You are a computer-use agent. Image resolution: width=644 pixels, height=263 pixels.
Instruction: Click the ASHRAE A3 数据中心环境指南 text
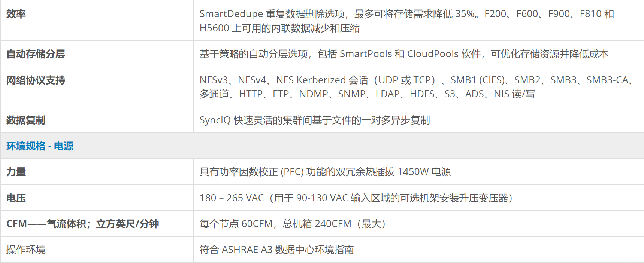point(276,250)
